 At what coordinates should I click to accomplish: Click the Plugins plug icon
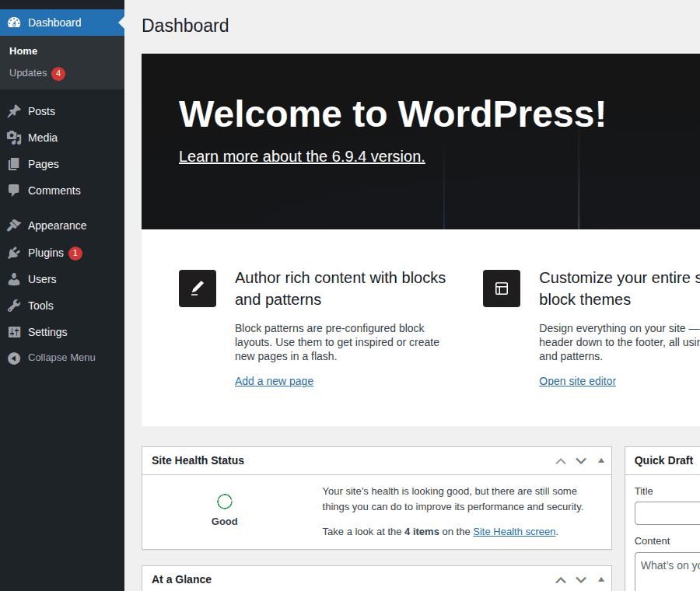(x=14, y=253)
